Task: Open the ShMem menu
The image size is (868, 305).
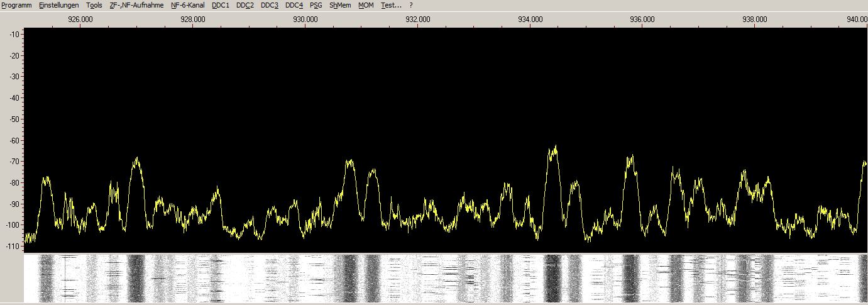Action: [x=340, y=5]
